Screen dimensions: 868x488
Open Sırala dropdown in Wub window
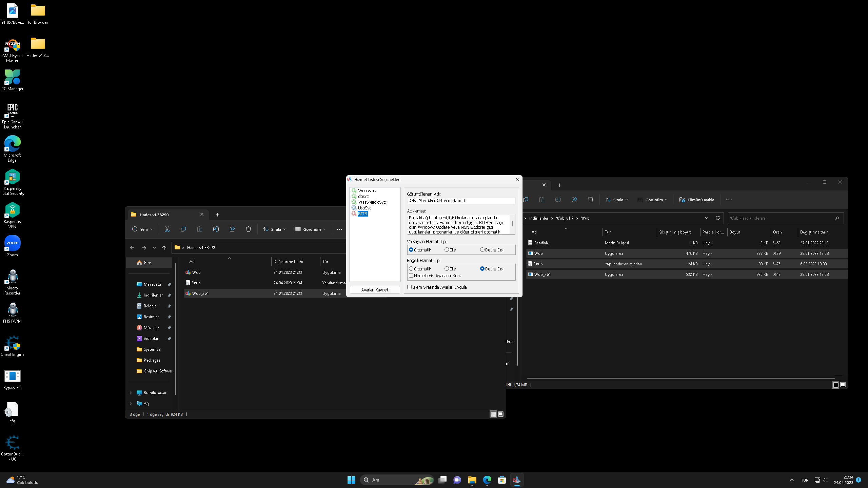point(617,200)
